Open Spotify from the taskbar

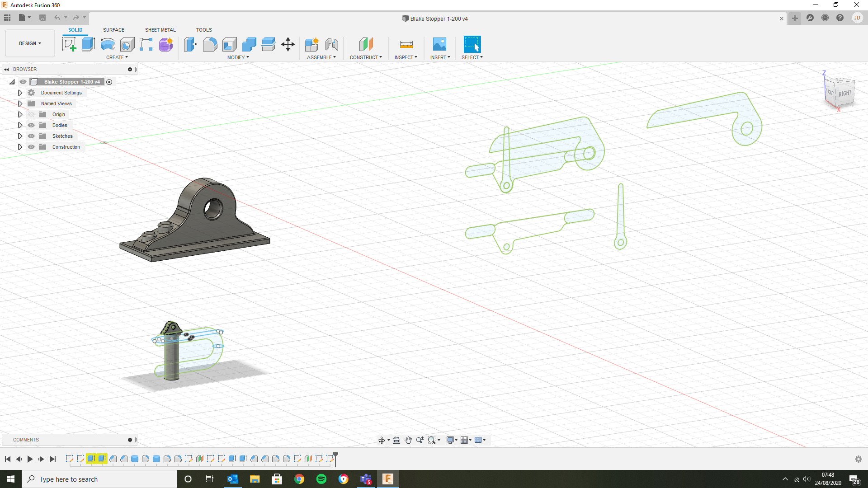pos(321,479)
